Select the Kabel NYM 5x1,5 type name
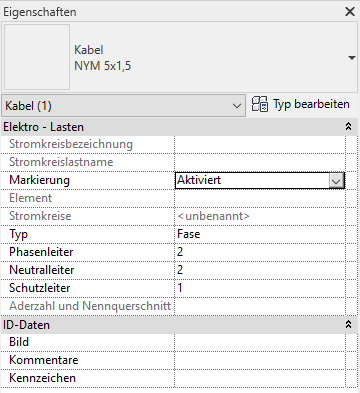The image size is (360, 393). click(x=103, y=58)
